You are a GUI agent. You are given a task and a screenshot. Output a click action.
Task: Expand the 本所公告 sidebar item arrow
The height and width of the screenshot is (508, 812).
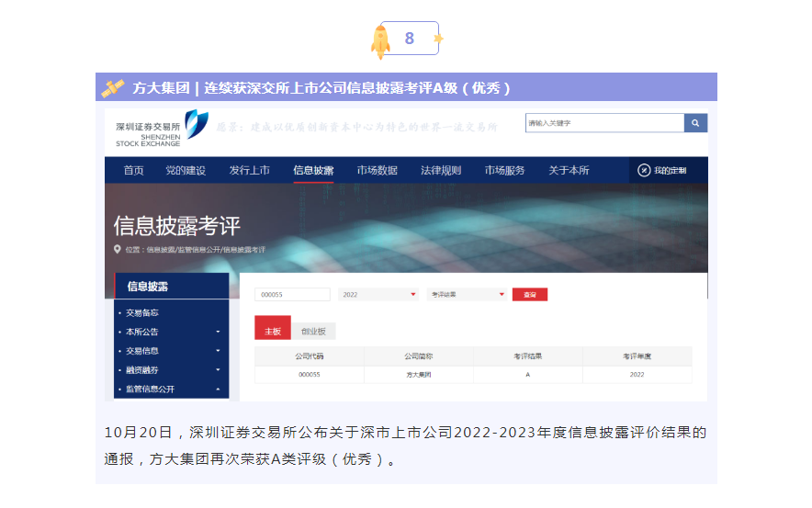(218, 332)
